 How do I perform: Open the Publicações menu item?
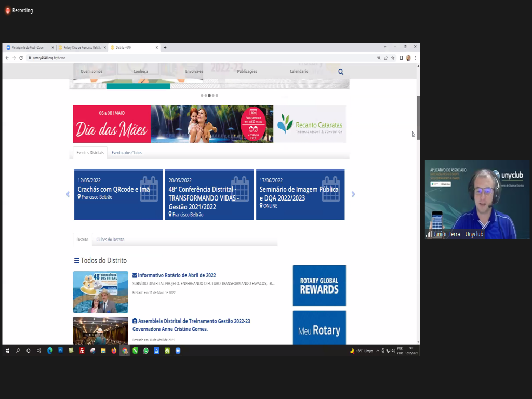click(x=247, y=71)
